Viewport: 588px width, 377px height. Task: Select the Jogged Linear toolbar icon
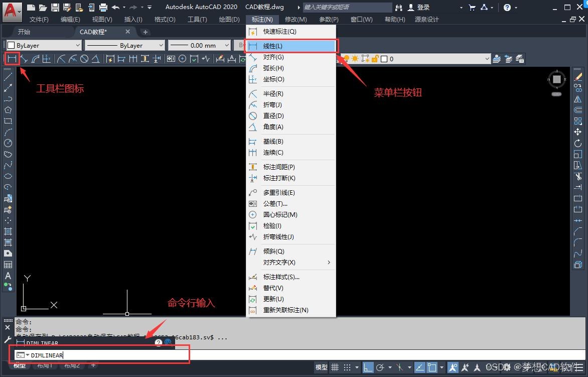tap(206, 59)
